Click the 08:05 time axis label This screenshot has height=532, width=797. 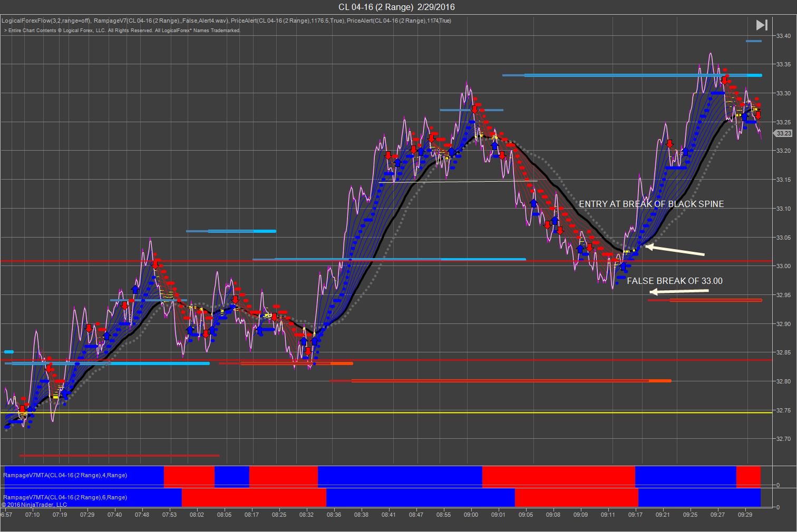coord(225,515)
